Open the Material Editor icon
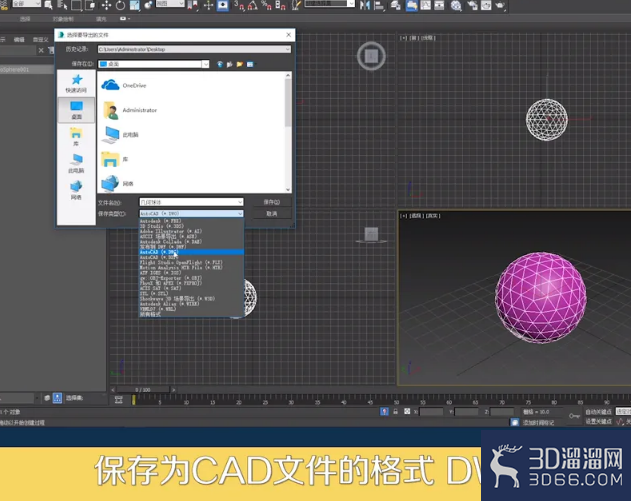The height and width of the screenshot is (501, 631). click(x=456, y=5)
